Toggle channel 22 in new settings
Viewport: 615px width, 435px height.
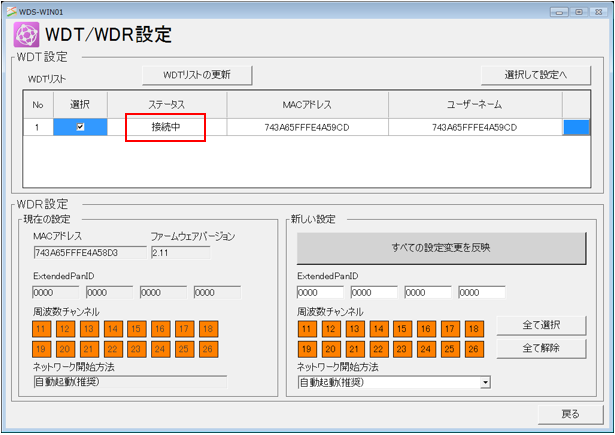(x=379, y=349)
